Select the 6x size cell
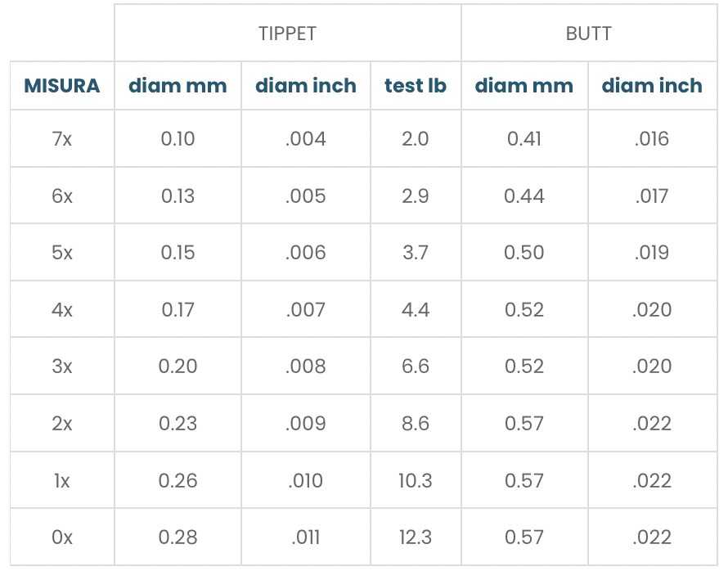This screenshot has width=728, height=571. [62, 196]
